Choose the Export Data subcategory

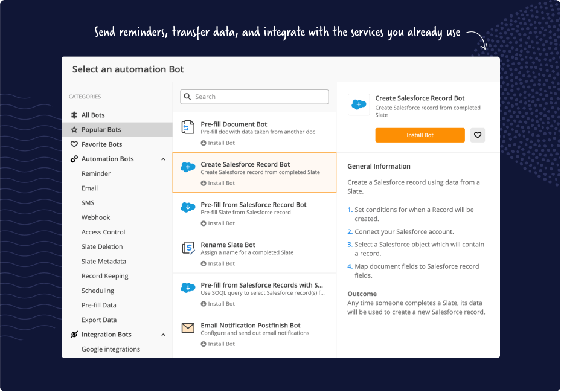(99, 320)
